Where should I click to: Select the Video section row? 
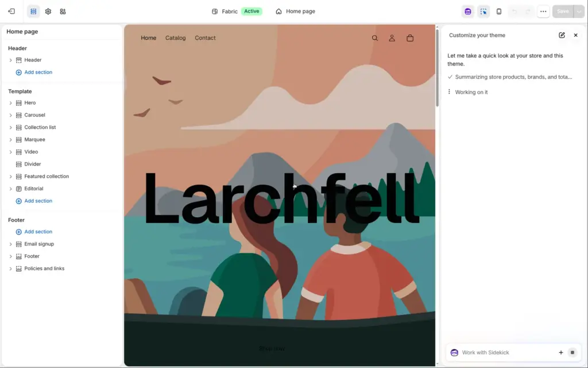pos(62,152)
